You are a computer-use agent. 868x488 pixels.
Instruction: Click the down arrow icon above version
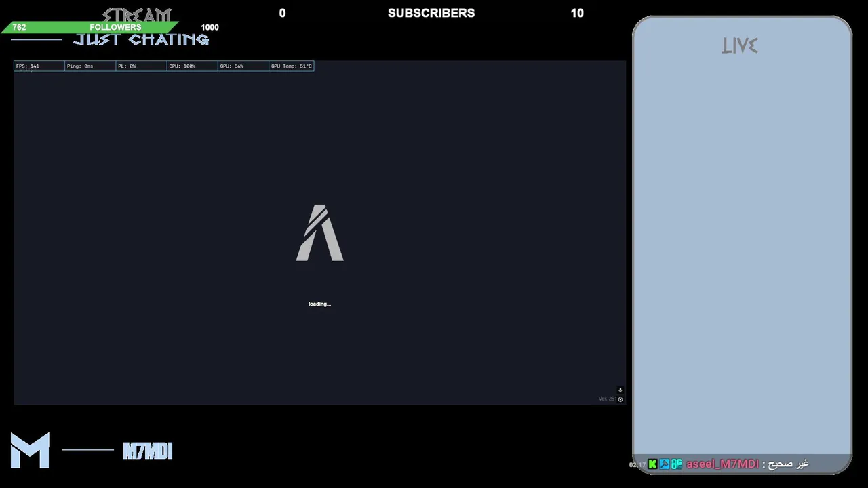pyautogui.click(x=620, y=390)
